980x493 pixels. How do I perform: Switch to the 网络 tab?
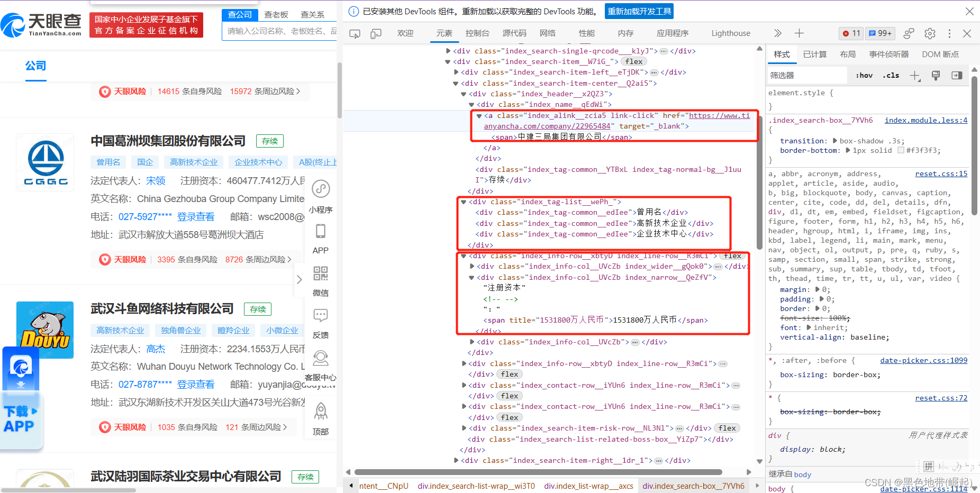(x=548, y=33)
